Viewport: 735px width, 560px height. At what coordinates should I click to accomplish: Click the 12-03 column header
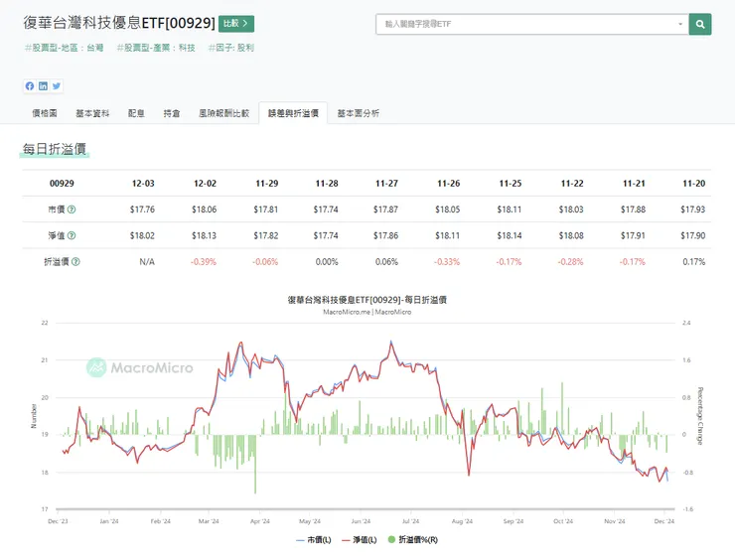click(143, 184)
